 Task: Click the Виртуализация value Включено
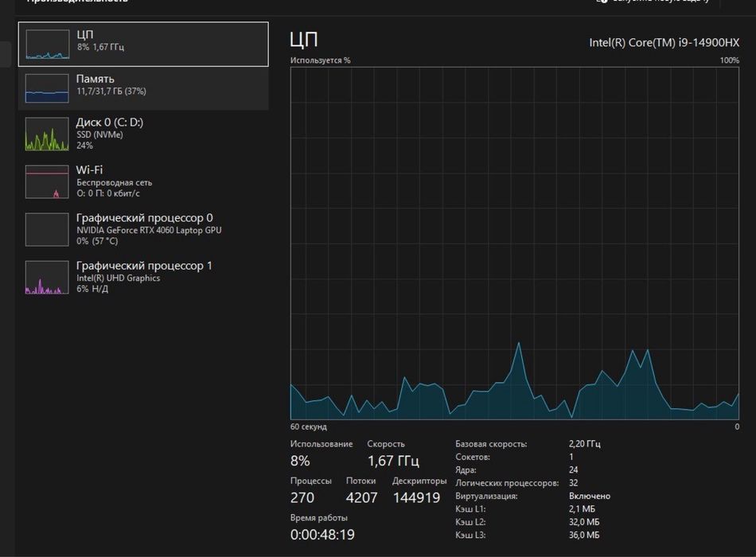tap(589, 496)
